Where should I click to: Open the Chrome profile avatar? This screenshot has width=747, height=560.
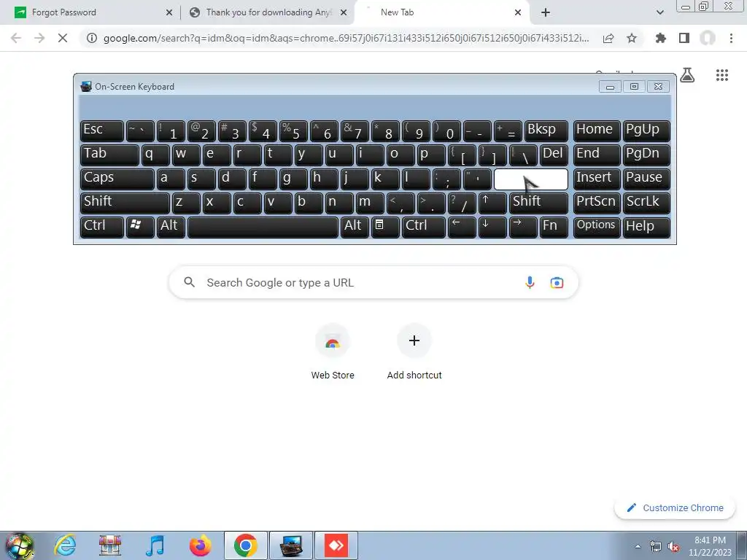click(x=708, y=38)
